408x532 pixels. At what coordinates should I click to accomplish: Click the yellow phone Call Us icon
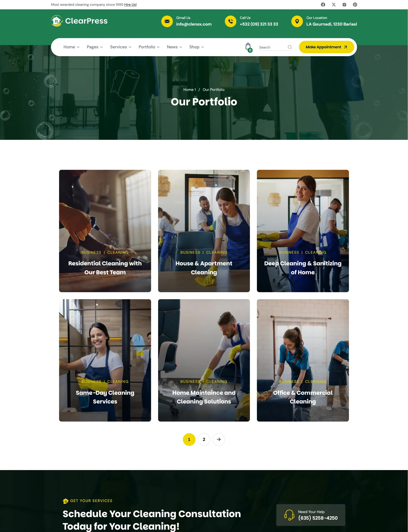click(x=231, y=21)
